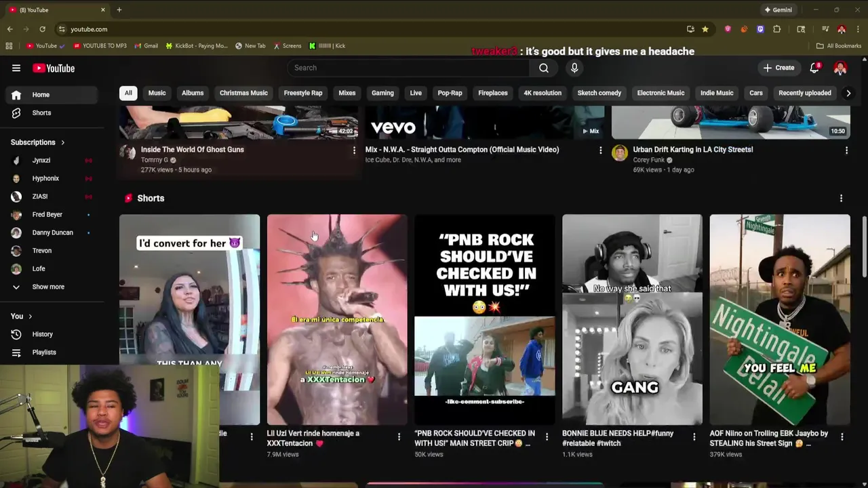Select the All filter chip
Image resolution: width=868 pixels, height=488 pixels.
coord(128,93)
